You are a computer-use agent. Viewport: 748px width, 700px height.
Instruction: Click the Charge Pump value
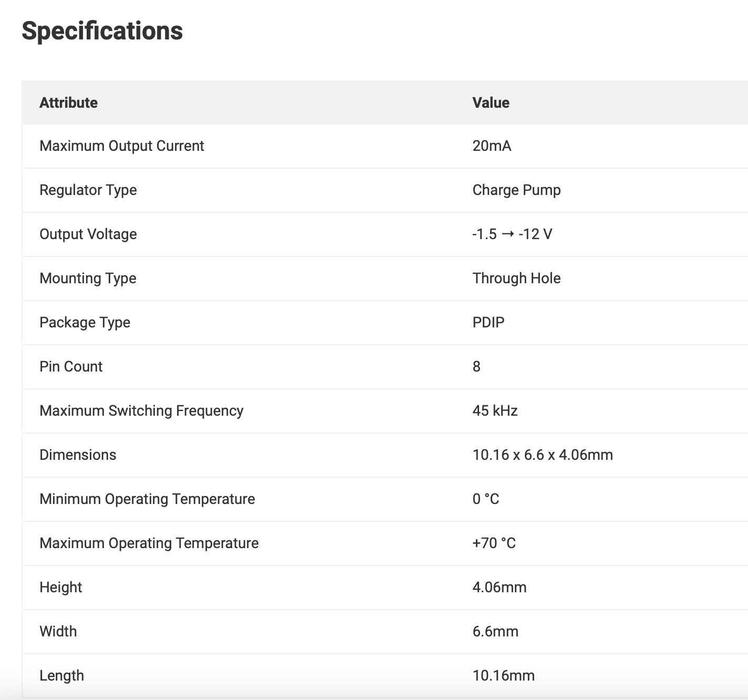pyautogui.click(x=516, y=190)
